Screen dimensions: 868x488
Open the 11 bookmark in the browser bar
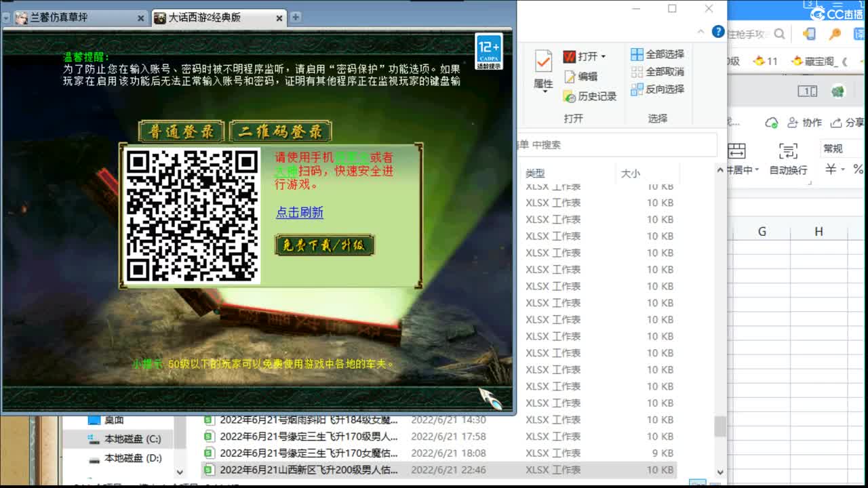(766, 61)
